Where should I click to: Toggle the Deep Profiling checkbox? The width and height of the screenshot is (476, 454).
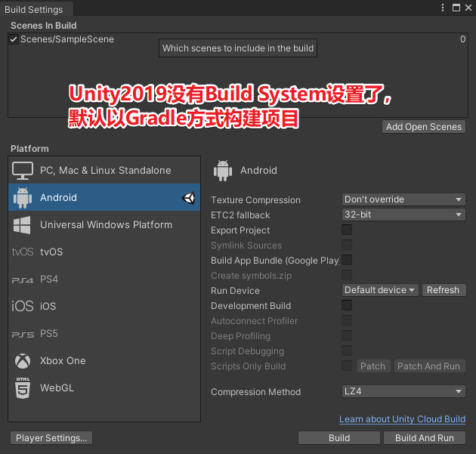(x=347, y=335)
